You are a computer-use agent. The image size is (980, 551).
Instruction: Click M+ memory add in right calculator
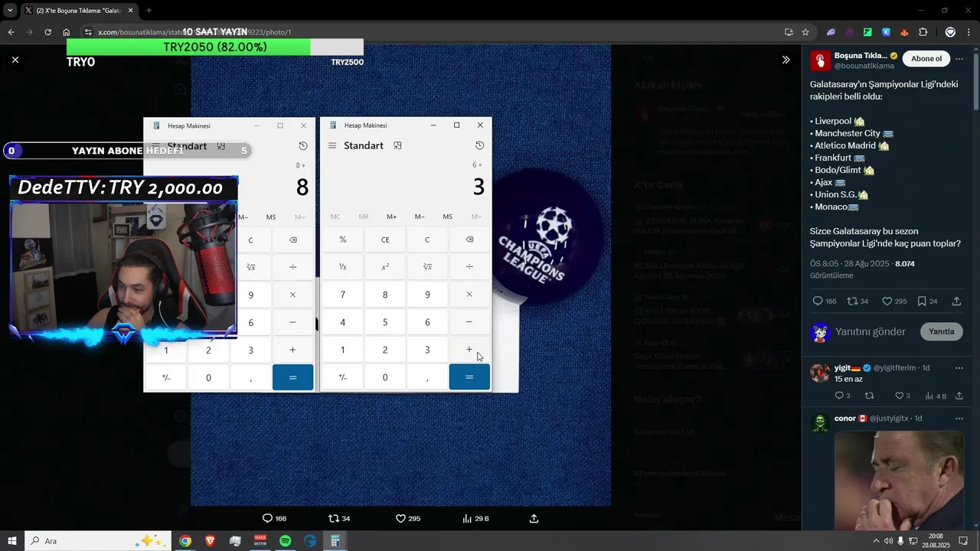coord(391,217)
